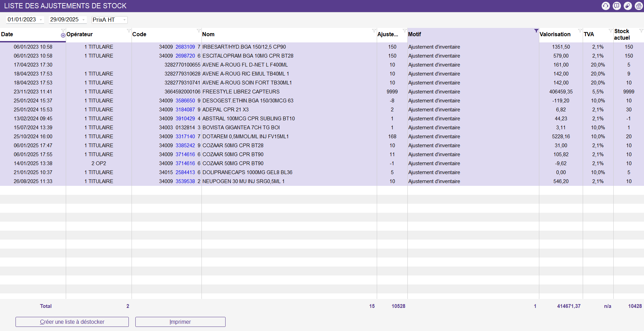644x331 pixels.
Task: Click operator cell 2 OP2
Action: point(99,163)
